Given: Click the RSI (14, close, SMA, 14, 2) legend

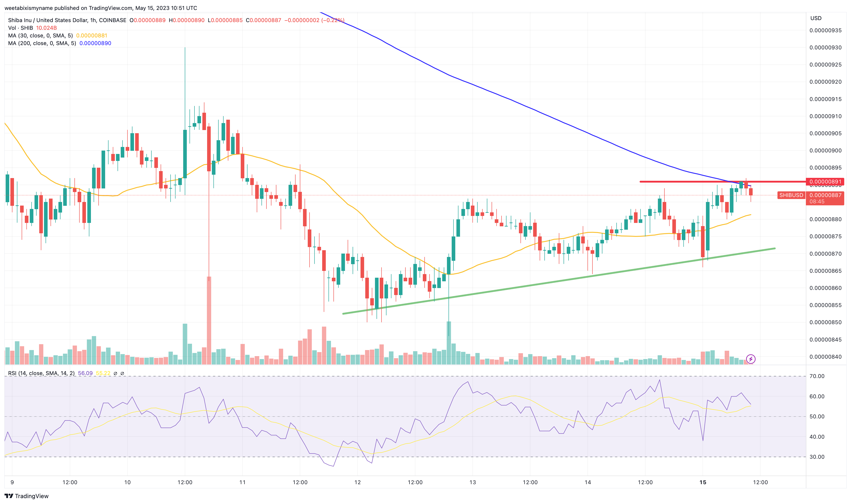Looking at the screenshot, I should pyautogui.click(x=42, y=373).
